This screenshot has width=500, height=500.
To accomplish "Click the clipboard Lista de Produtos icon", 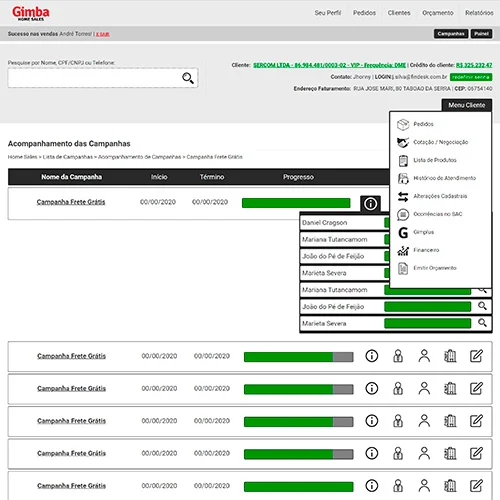I will click(x=403, y=160).
